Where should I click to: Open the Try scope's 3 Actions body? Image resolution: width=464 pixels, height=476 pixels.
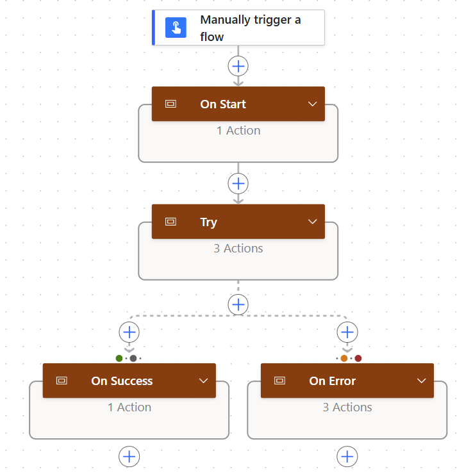pos(238,256)
